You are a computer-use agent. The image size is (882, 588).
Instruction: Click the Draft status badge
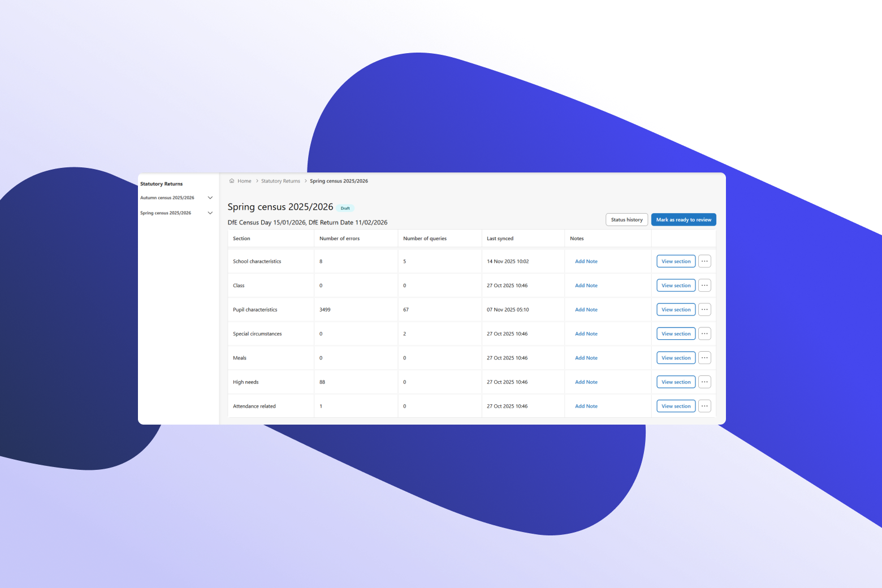coord(345,208)
